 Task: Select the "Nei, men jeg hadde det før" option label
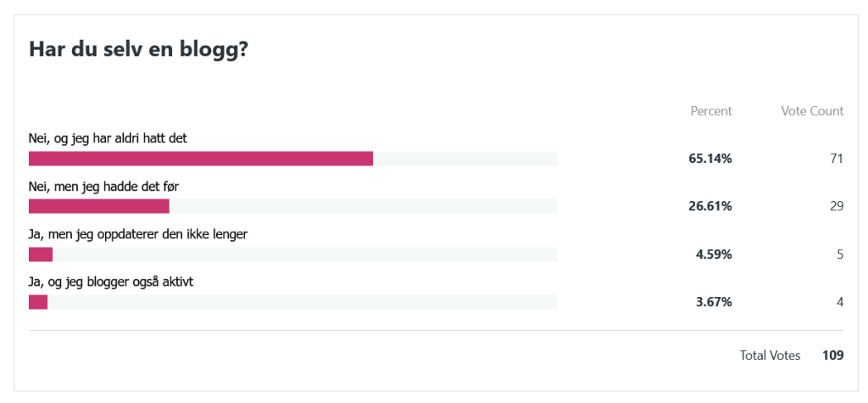pyautogui.click(x=104, y=186)
